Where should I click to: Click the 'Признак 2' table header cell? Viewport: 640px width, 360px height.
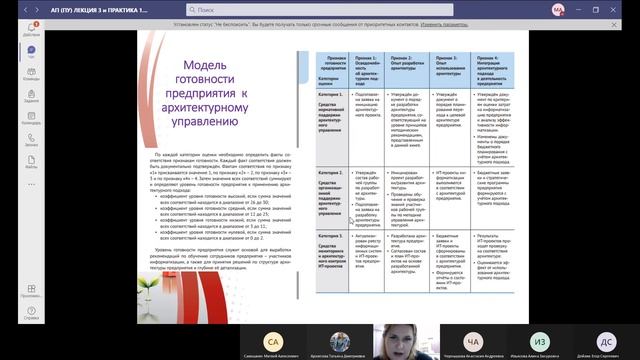[407, 71]
